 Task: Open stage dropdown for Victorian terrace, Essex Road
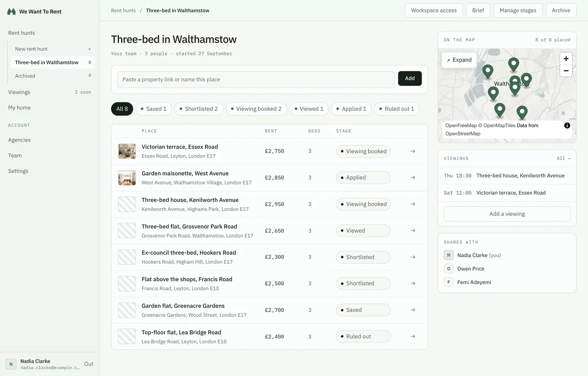(363, 151)
